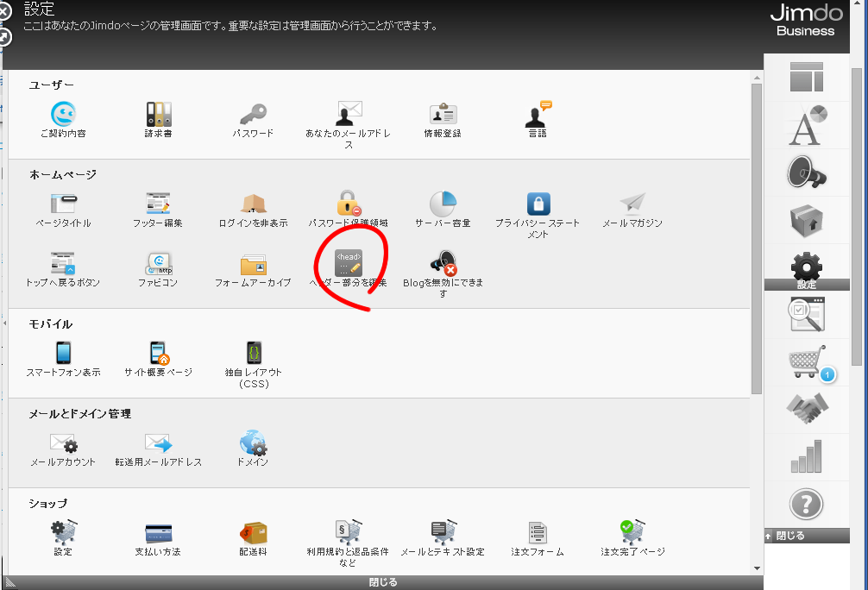Click settings panel scrollbar down arrow

(757, 568)
